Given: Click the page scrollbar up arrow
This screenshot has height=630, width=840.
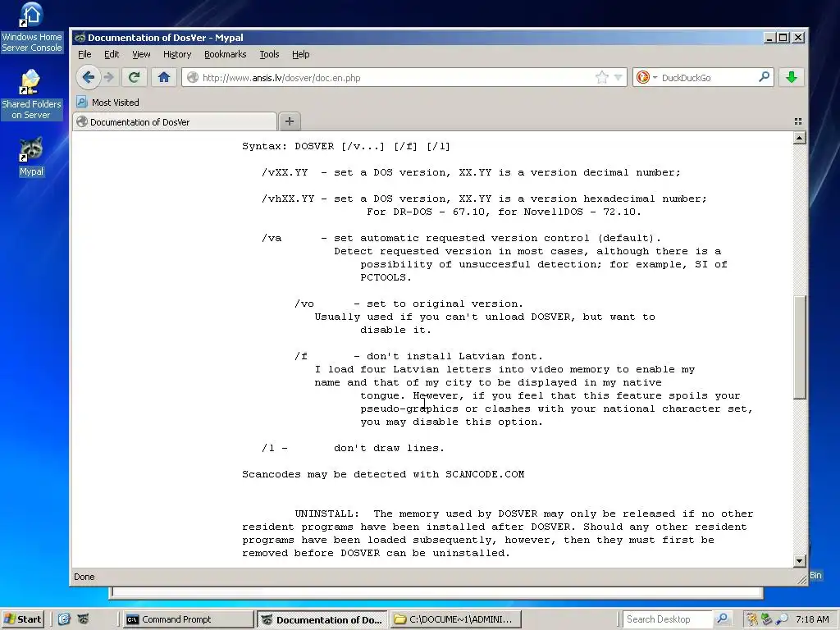Looking at the screenshot, I should point(799,138).
